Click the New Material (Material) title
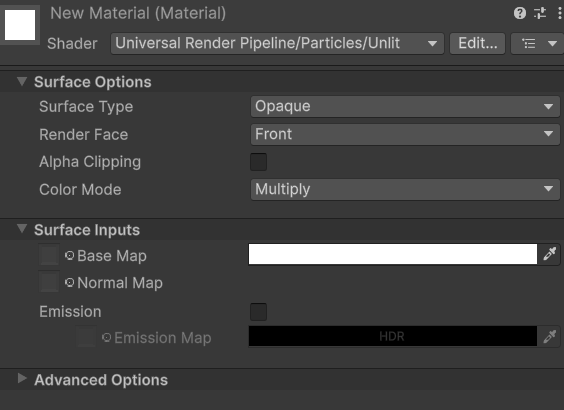Image resolution: width=564 pixels, height=410 pixels. coord(138,14)
